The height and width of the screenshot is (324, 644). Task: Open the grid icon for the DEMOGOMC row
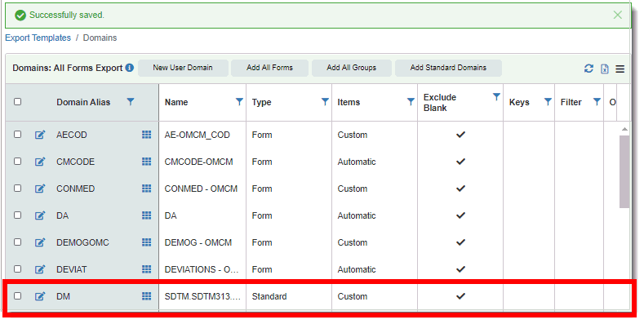click(x=146, y=242)
